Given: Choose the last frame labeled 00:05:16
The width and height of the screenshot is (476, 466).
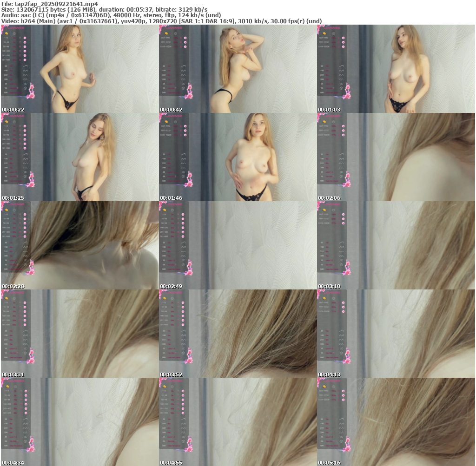Looking at the screenshot, I should click(396, 422).
